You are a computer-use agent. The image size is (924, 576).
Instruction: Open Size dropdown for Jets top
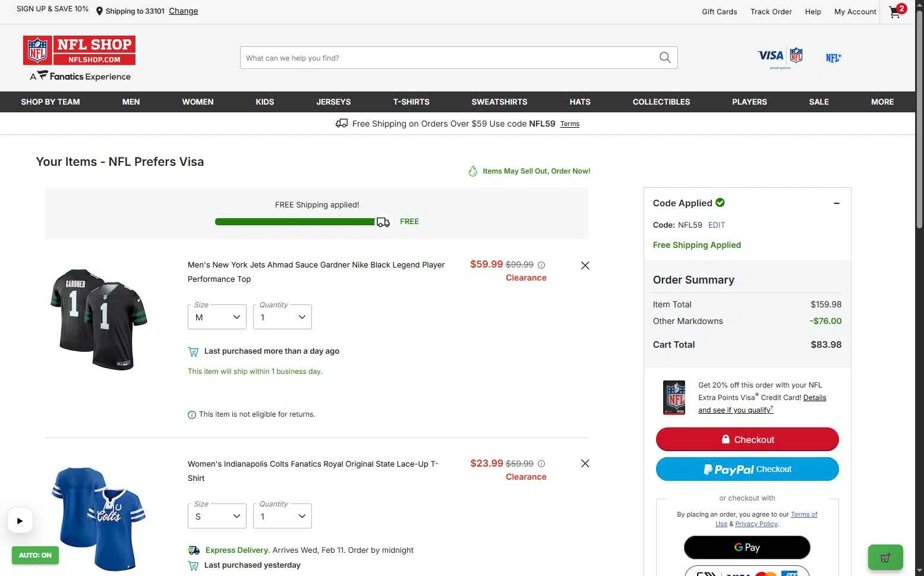pos(217,317)
